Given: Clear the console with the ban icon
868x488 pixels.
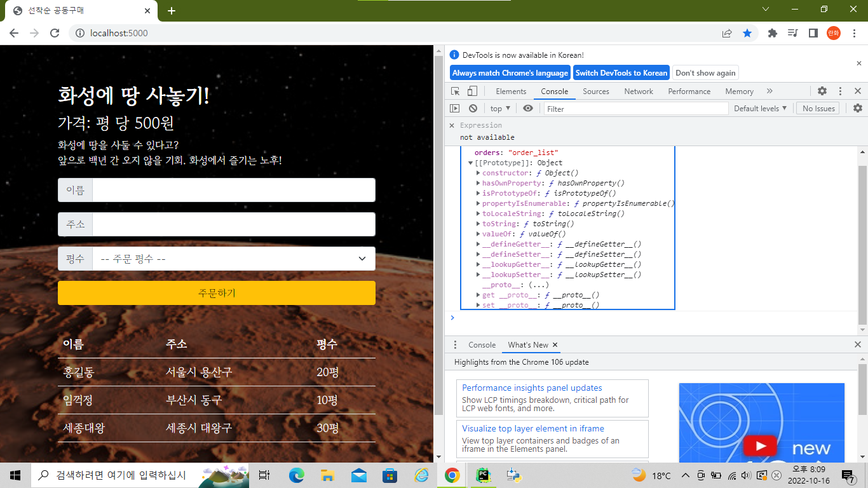Looking at the screenshot, I should point(473,109).
